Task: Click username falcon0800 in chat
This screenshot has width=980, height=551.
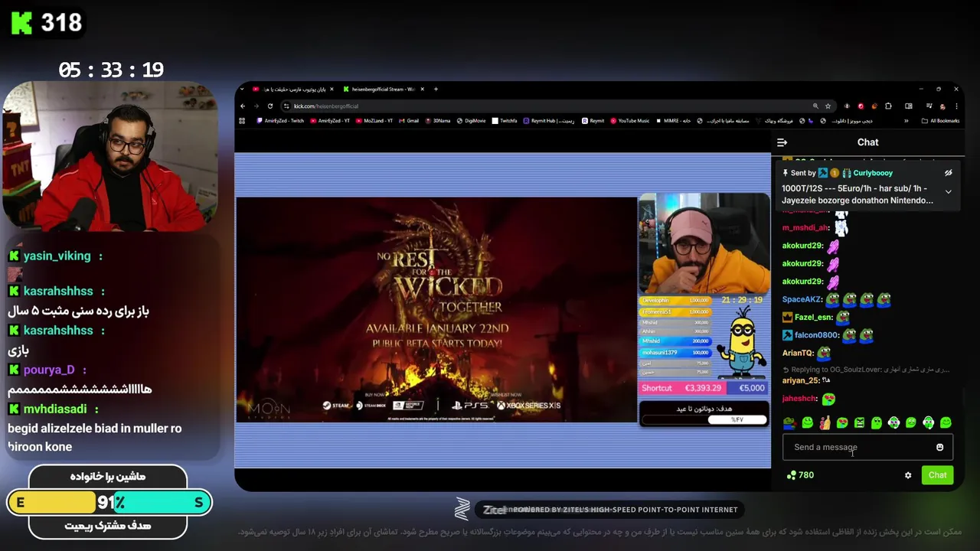Action: pyautogui.click(x=816, y=335)
